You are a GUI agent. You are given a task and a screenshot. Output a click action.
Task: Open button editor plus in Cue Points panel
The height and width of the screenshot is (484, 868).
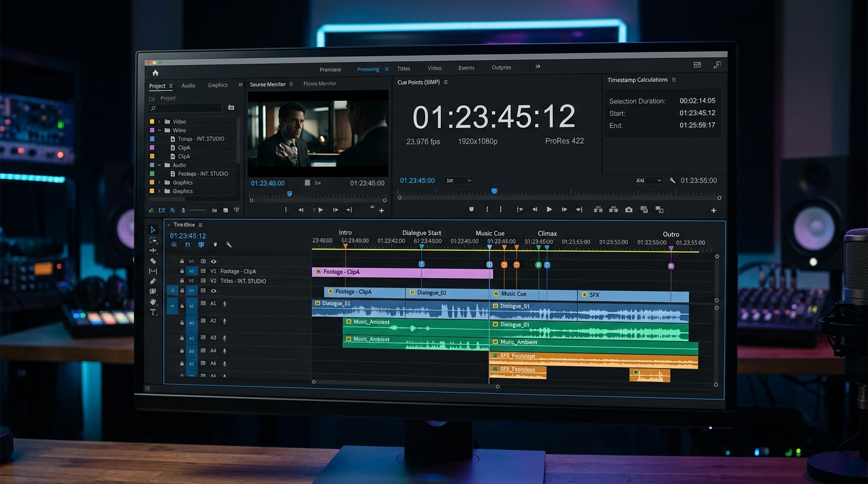pyautogui.click(x=714, y=210)
